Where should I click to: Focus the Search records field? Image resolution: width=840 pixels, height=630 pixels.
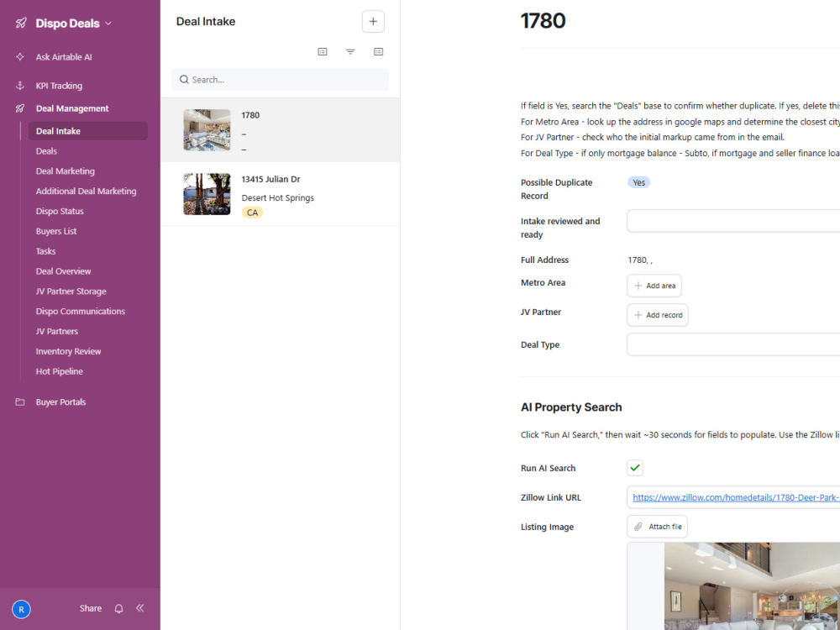pos(281,80)
